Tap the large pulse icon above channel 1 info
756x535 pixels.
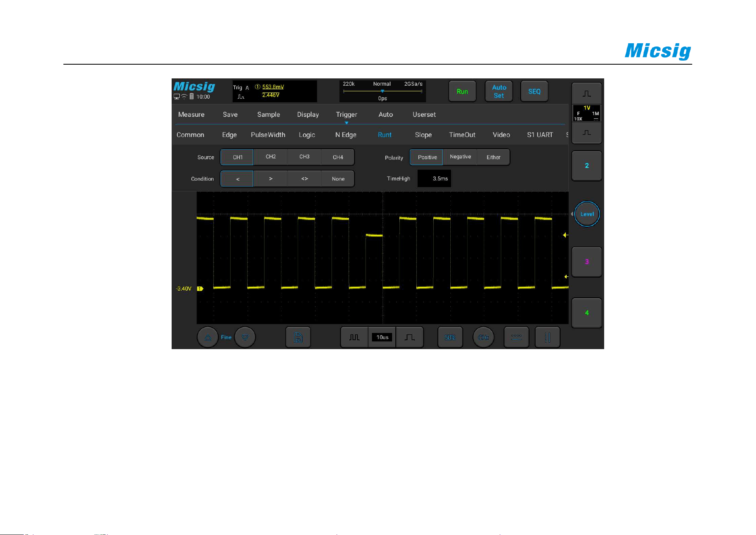click(x=587, y=94)
